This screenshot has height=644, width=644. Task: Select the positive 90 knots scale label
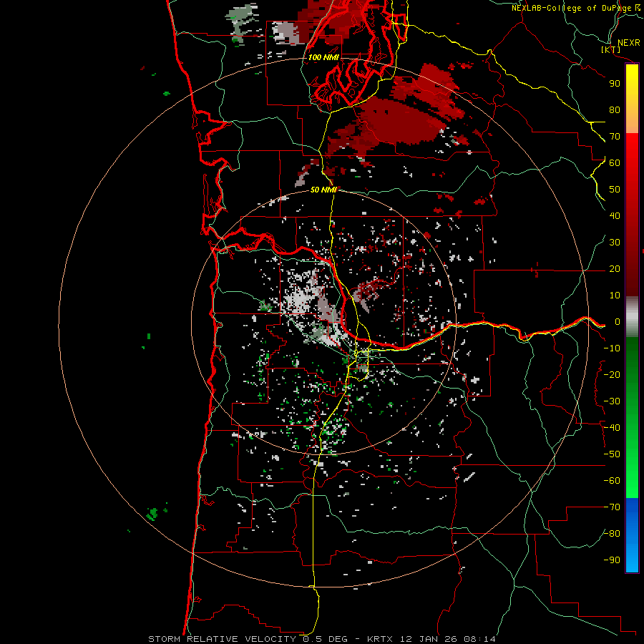[615, 84]
